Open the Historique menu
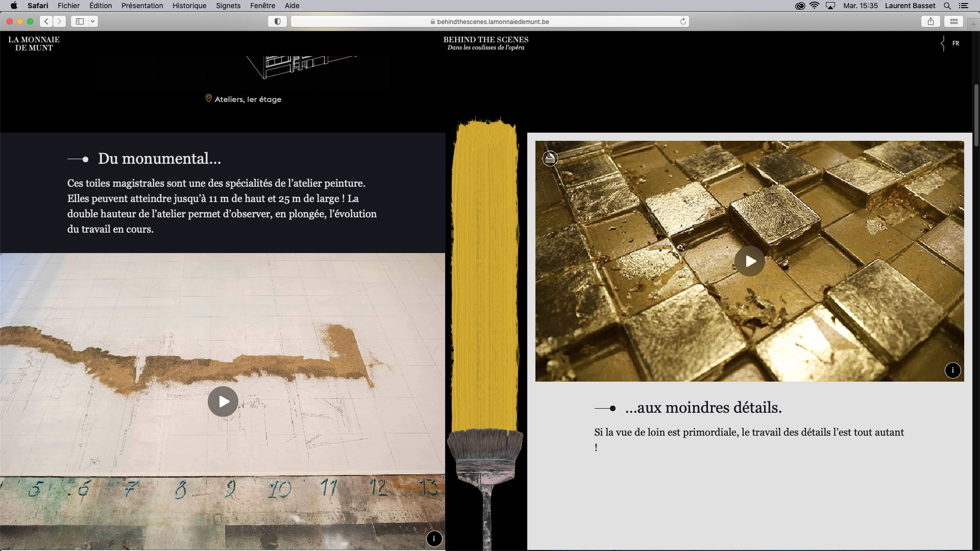 (x=189, y=6)
